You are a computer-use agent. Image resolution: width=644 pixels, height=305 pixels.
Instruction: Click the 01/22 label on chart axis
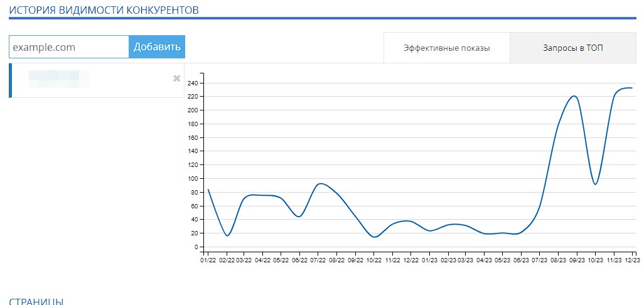pyautogui.click(x=207, y=260)
